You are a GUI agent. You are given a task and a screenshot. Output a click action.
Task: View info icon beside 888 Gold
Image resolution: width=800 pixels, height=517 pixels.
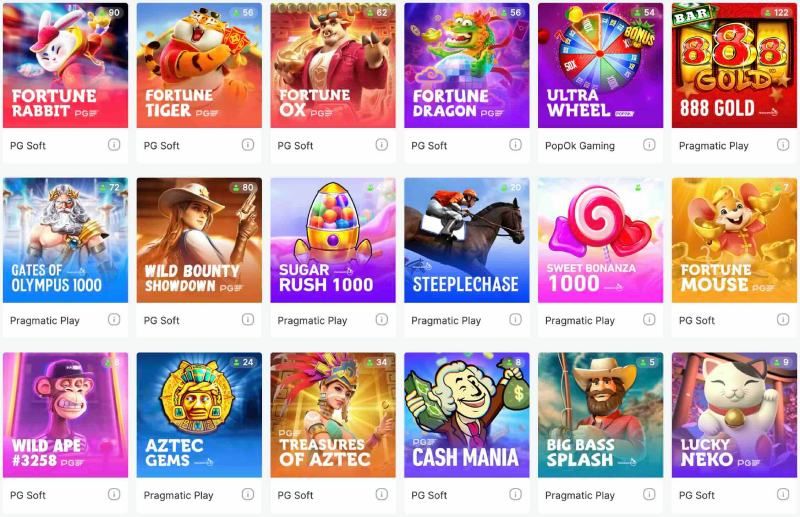pyautogui.click(x=783, y=145)
